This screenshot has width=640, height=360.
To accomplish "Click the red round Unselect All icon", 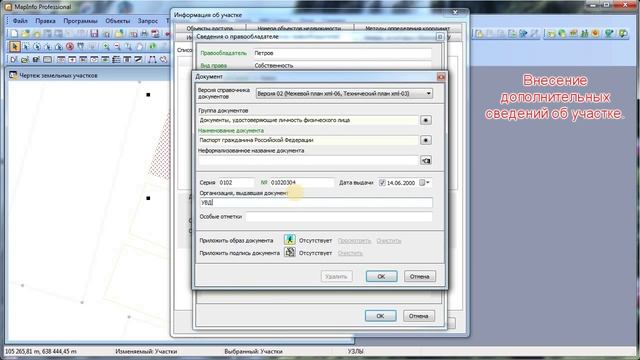I will click(70, 47).
